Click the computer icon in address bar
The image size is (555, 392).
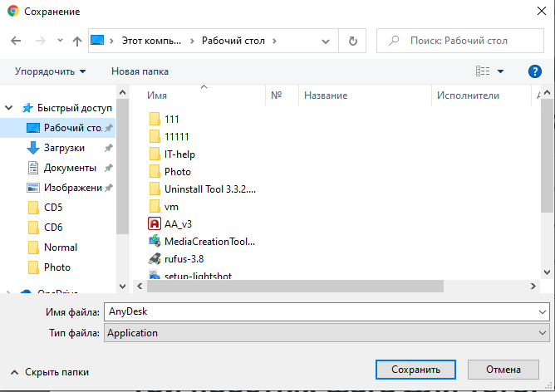coord(97,41)
